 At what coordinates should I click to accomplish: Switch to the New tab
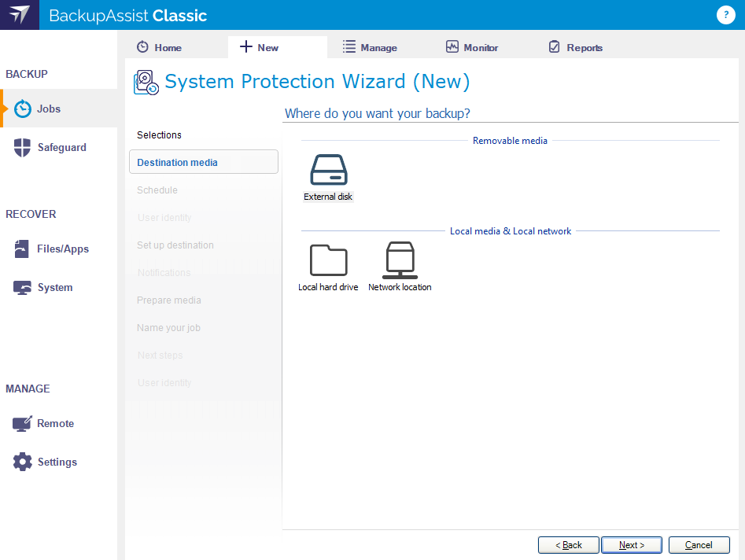[278, 47]
